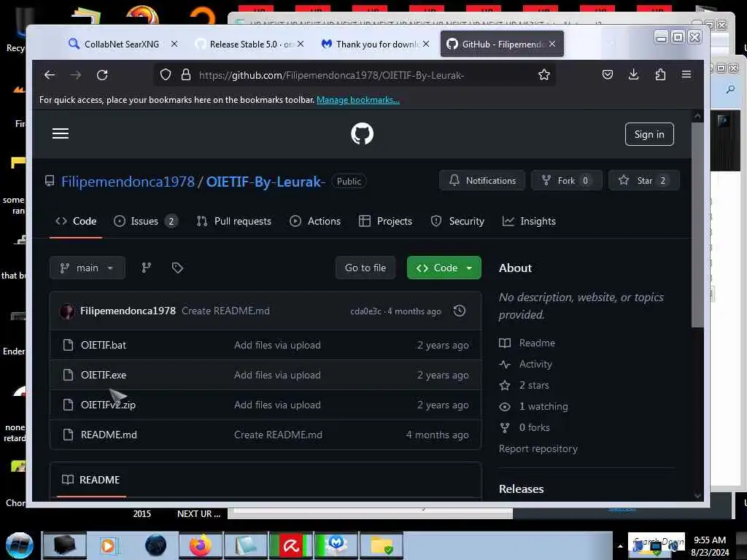747x560 pixels.
Task: Show hidden system tray icons arrow
Action: coord(620,546)
